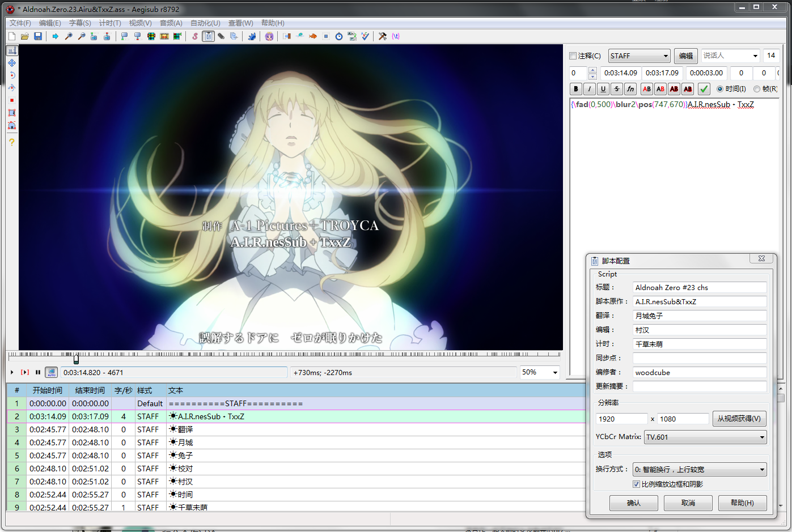Click the 编辑 style edit button
The width and height of the screenshot is (792, 532).
coord(686,56)
